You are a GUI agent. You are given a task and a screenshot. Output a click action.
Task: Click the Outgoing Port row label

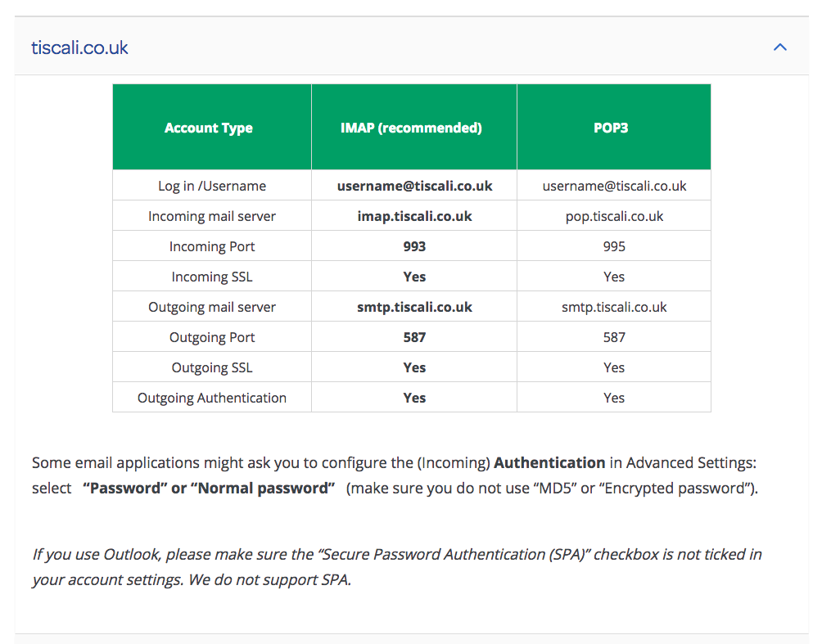(212, 337)
